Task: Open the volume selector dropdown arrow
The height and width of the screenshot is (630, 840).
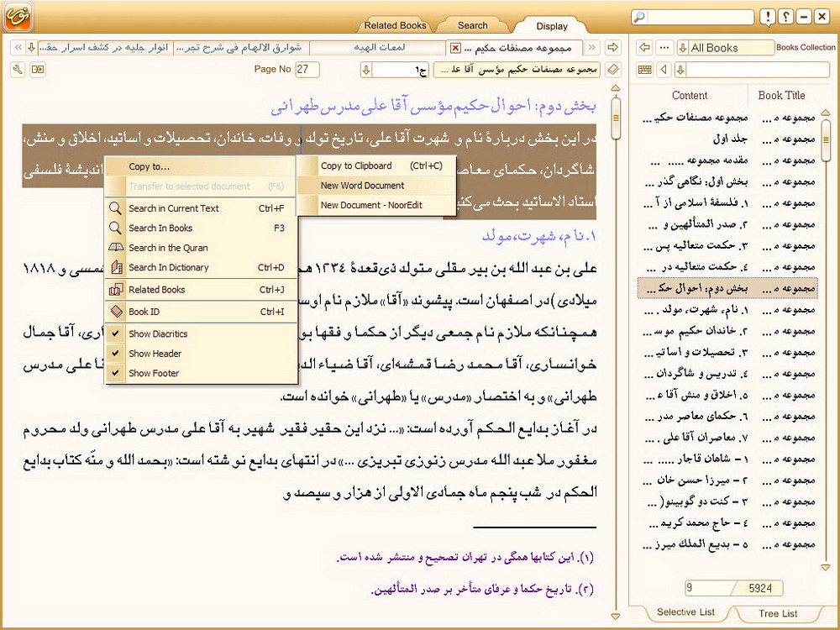Action: pyautogui.click(x=366, y=69)
